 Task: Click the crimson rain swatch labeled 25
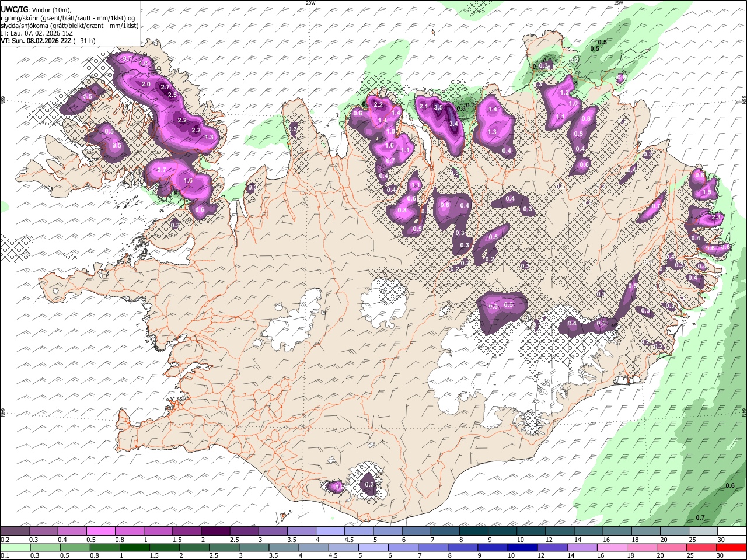(703, 547)
